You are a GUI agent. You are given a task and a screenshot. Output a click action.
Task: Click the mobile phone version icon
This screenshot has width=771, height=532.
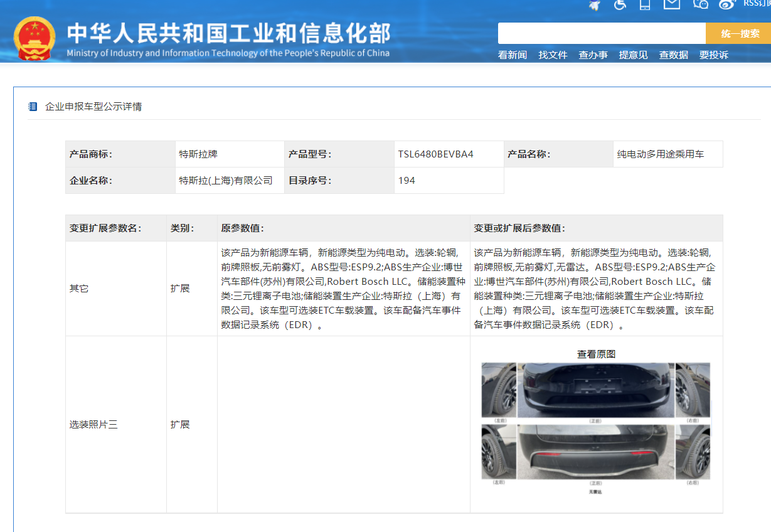[x=644, y=4]
